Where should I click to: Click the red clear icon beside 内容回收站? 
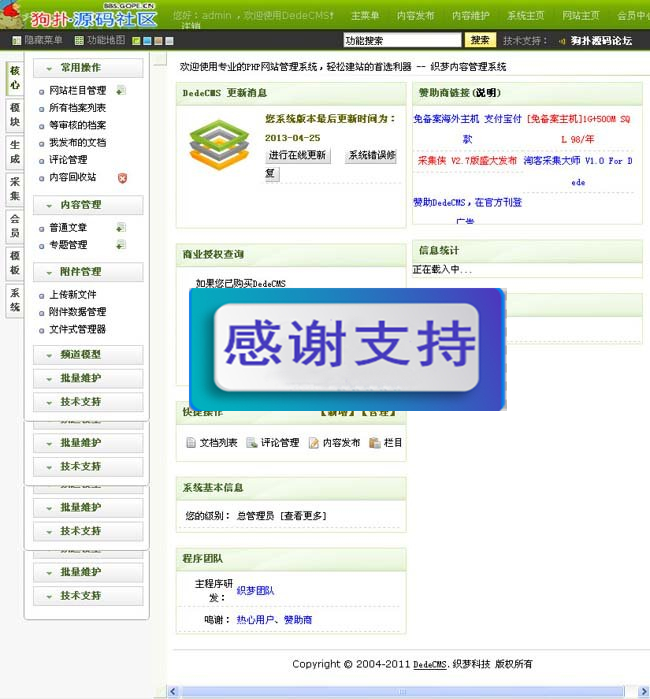(122, 178)
